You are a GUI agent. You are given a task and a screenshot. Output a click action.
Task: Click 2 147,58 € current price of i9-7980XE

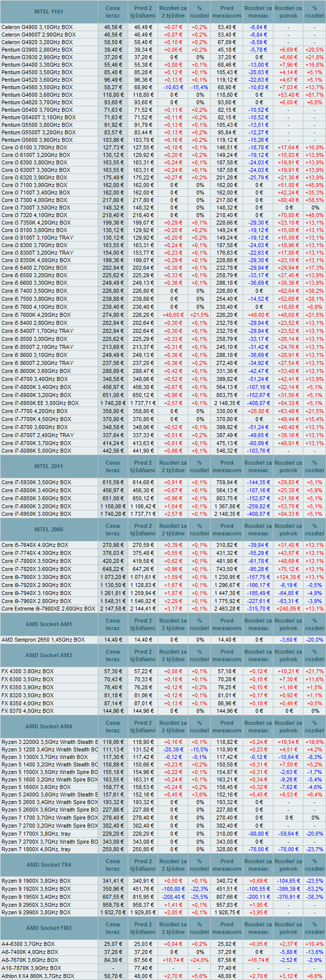tap(113, 609)
